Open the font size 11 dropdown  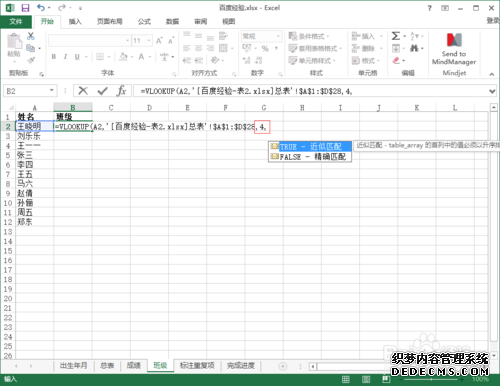click(x=149, y=41)
